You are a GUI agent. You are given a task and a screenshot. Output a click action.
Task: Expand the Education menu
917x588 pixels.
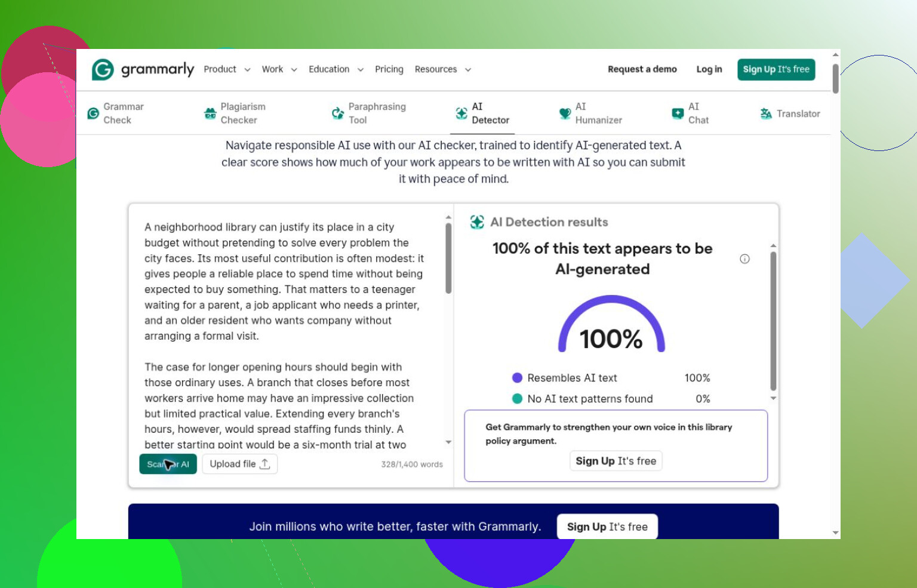pos(336,69)
